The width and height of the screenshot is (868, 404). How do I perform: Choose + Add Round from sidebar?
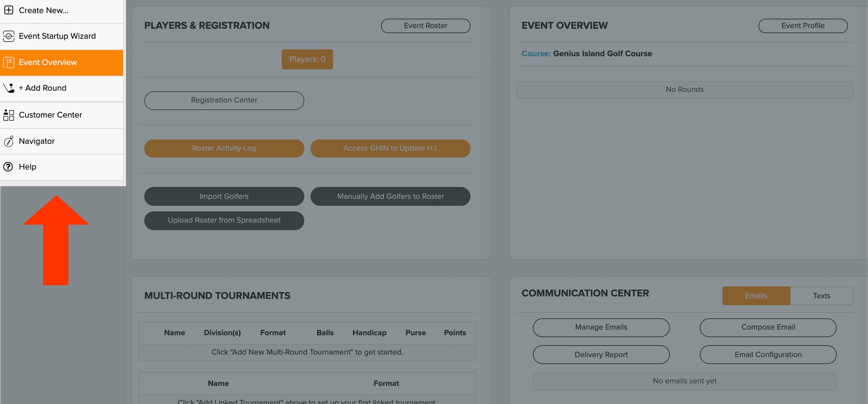click(62, 88)
